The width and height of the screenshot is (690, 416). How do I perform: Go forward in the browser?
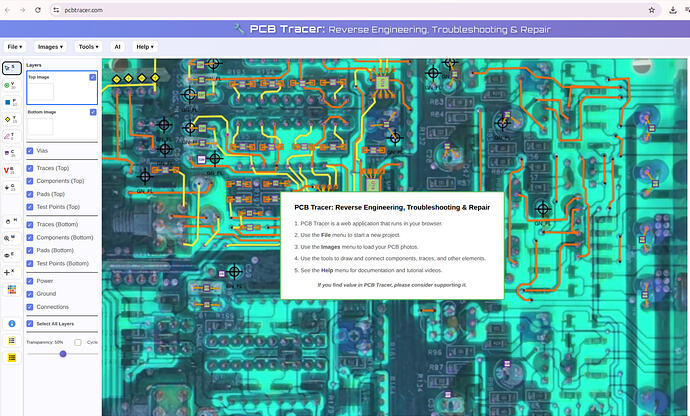pyautogui.click(x=22, y=10)
